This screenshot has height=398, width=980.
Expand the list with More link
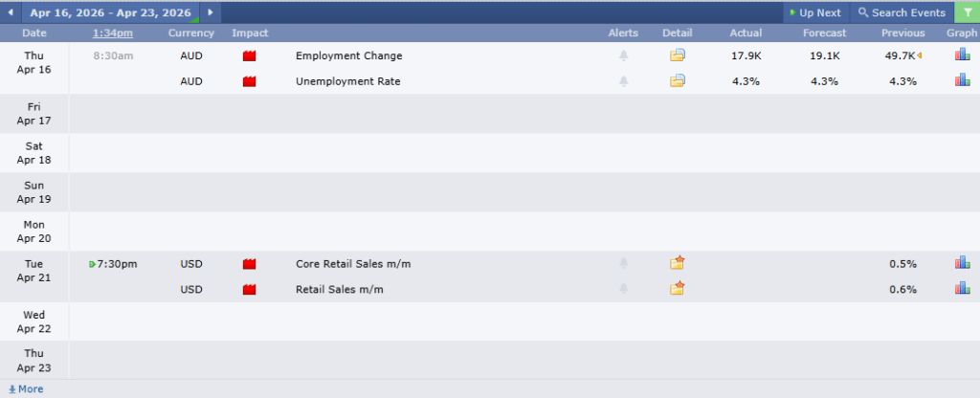[26, 389]
